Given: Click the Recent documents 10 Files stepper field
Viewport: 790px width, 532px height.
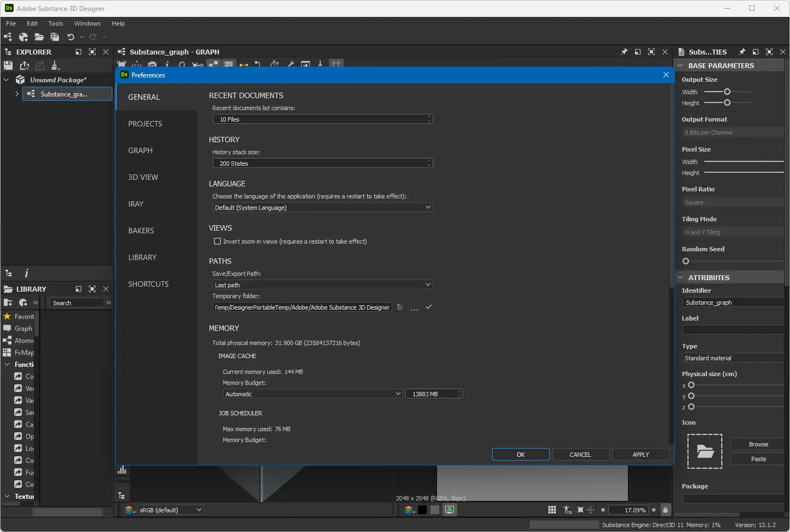Looking at the screenshot, I should (x=322, y=119).
